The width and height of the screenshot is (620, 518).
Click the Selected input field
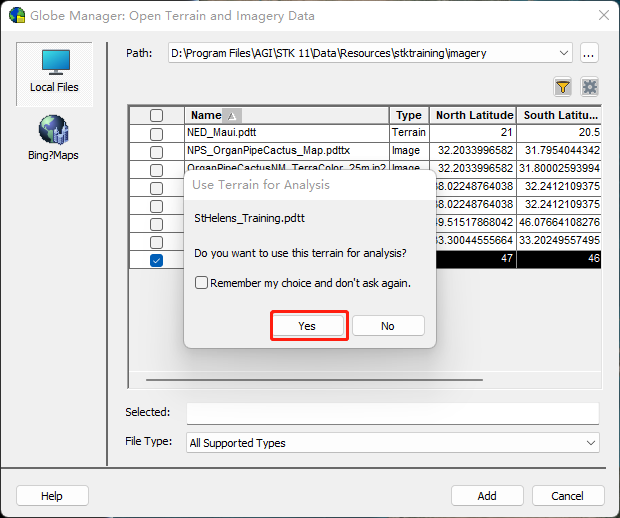click(x=393, y=413)
